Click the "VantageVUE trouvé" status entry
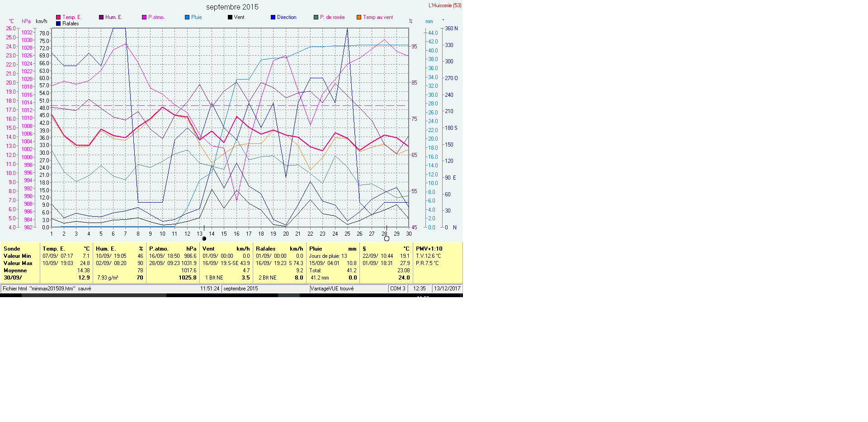 click(332, 289)
